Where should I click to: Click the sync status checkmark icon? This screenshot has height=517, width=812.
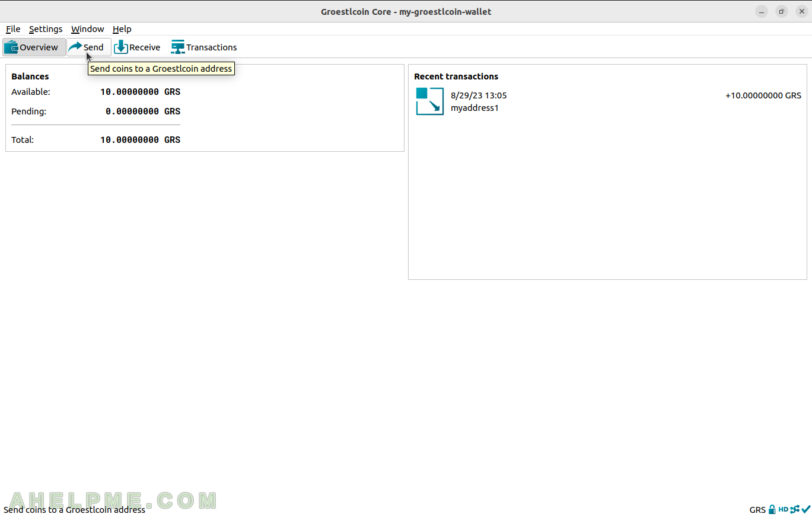pyautogui.click(x=806, y=509)
